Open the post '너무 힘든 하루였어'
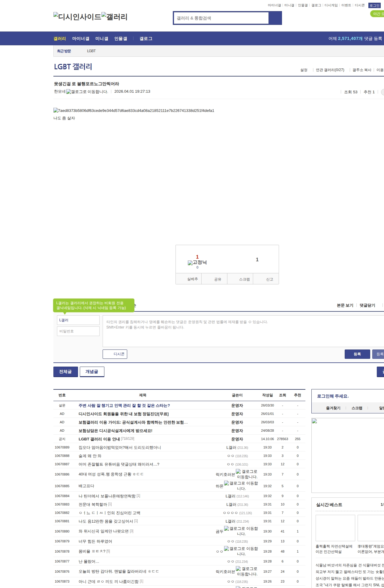Viewport: 384px width, 588px height. pos(95,541)
